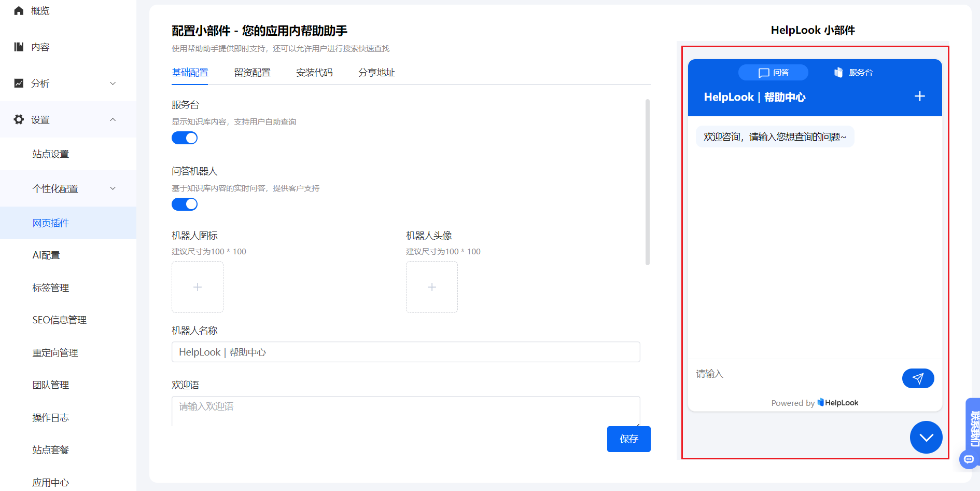Click the 保存 button
980x491 pixels.
(628, 439)
